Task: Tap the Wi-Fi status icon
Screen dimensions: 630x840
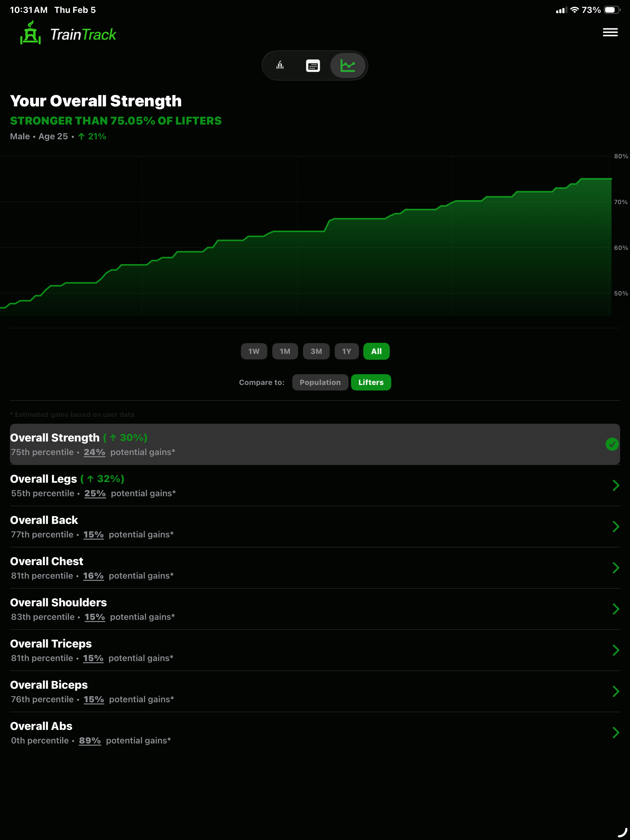Action: 575,10
